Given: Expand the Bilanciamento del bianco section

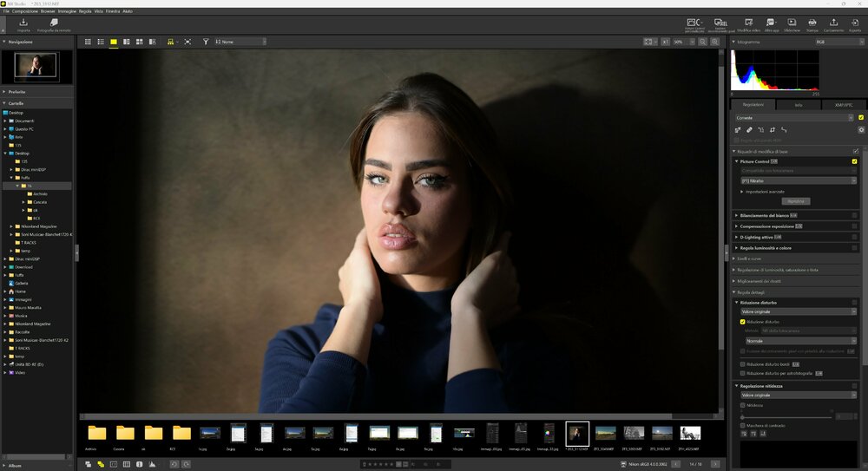Looking at the screenshot, I should pos(736,215).
